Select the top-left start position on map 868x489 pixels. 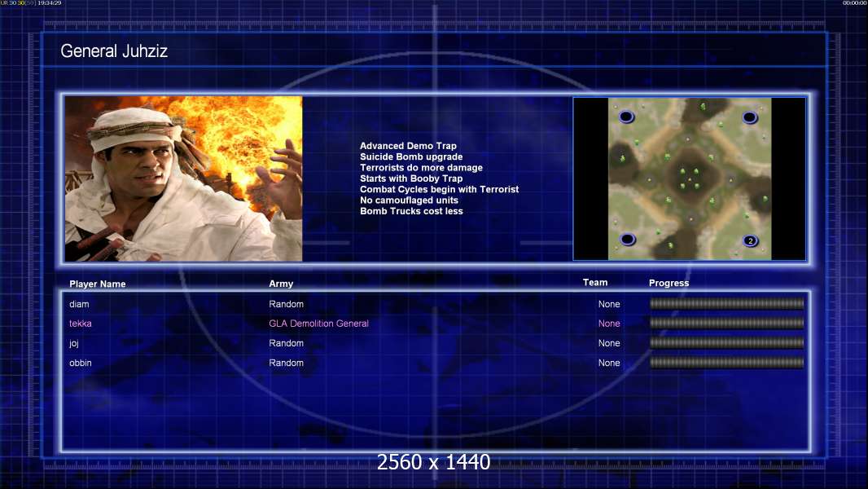(x=626, y=117)
